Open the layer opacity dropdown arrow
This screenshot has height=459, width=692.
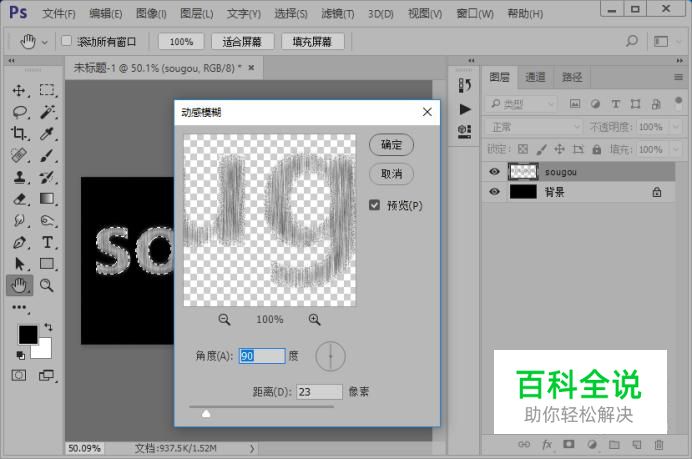676,127
